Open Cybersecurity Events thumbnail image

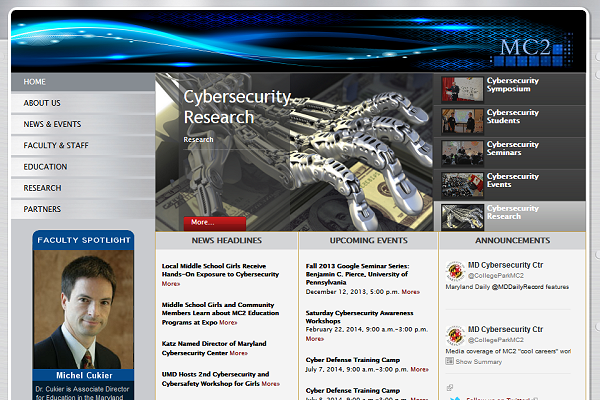point(462,185)
